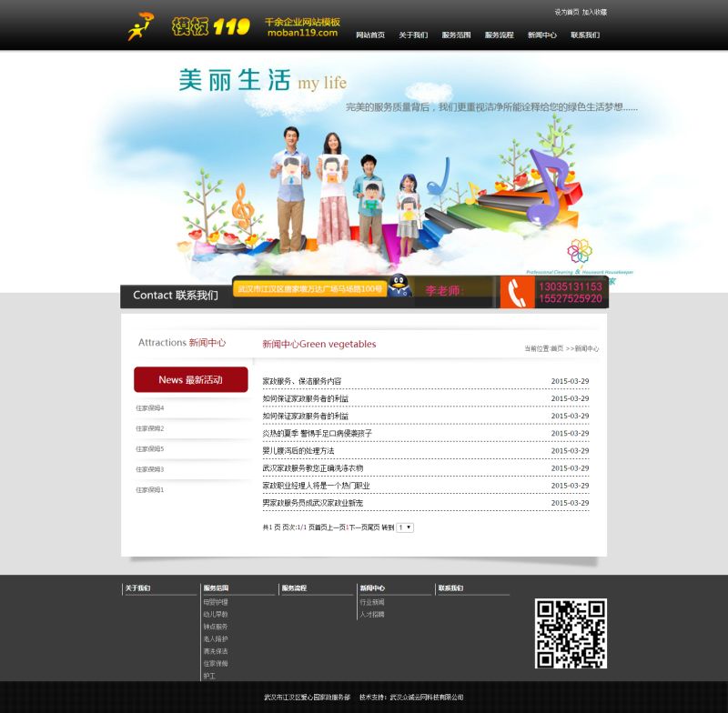Click the 模板119 yellow logo text
This screenshot has width=728, height=713.
[211, 27]
